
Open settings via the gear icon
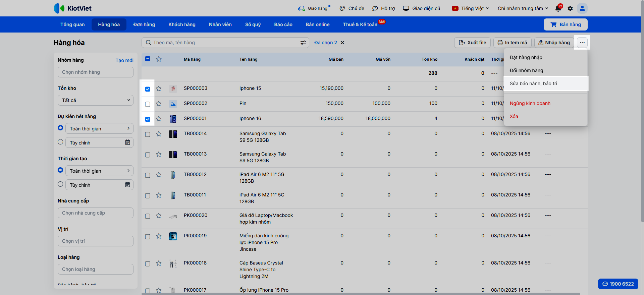(x=570, y=8)
